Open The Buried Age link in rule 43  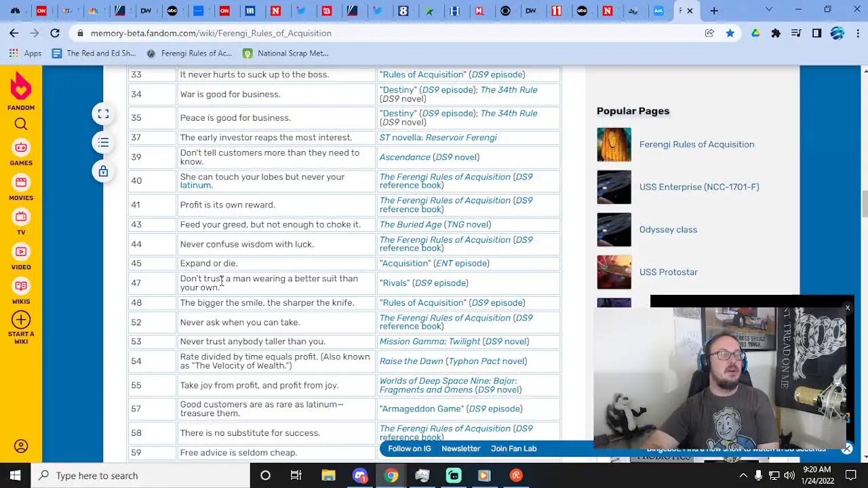click(x=410, y=224)
